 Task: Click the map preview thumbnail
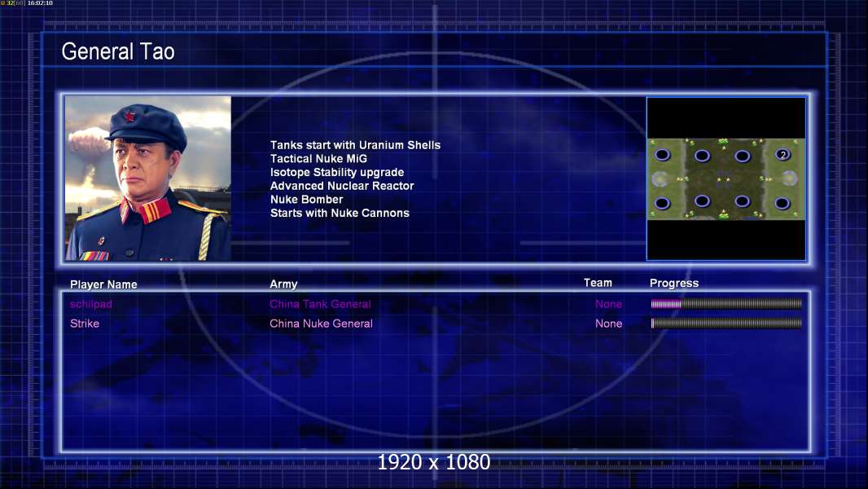(726, 178)
